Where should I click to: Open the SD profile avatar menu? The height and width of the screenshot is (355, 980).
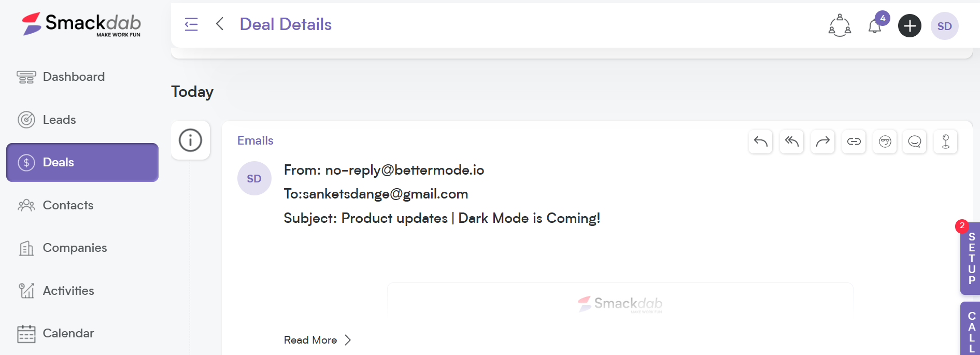944,26
